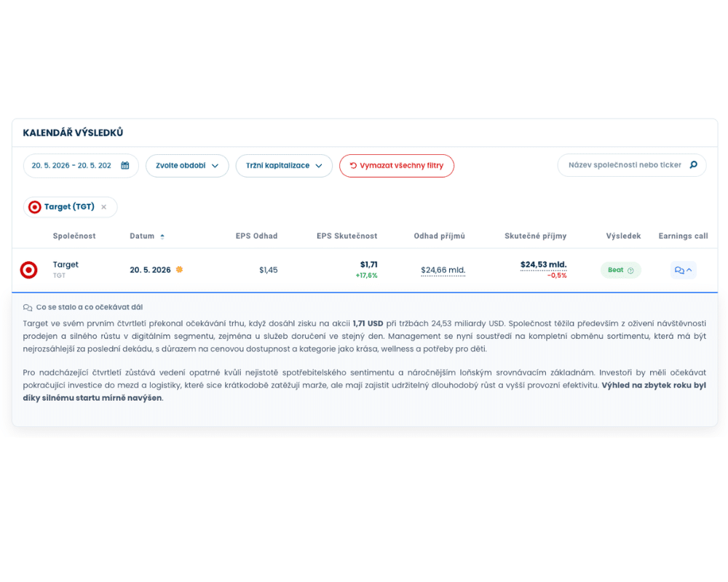Open the Tržní kapitalizace dropdown
This screenshot has height=582, width=728.
click(x=284, y=166)
